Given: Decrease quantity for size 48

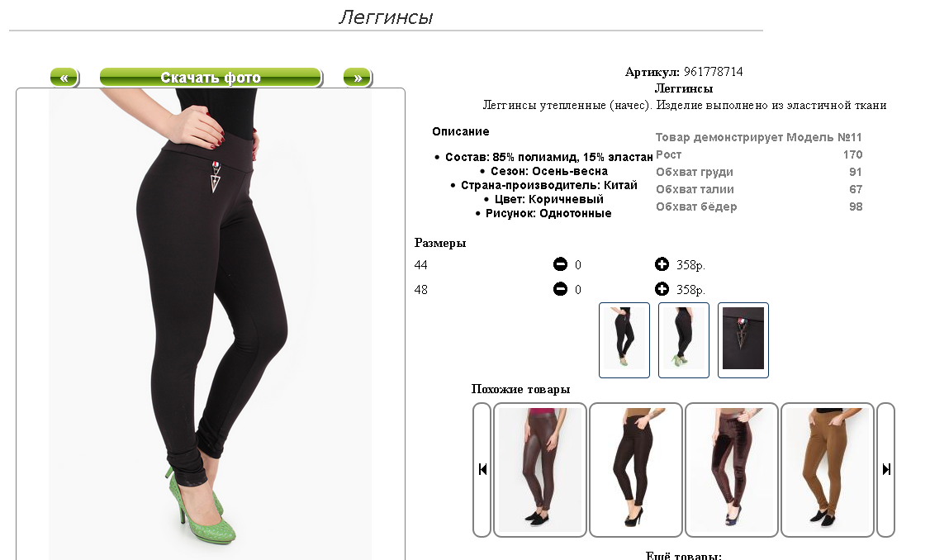Looking at the screenshot, I should (x=560, y=289).
